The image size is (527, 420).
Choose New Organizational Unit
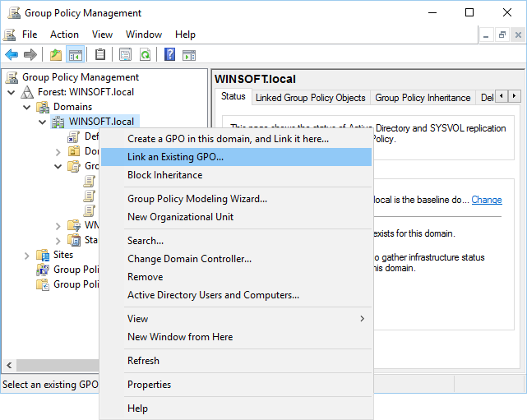[236, 217]
